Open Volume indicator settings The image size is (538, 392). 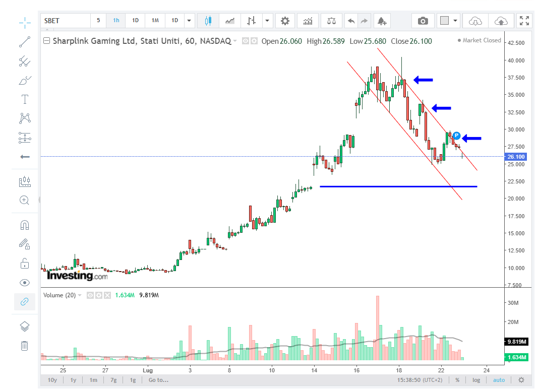point(99,295)
